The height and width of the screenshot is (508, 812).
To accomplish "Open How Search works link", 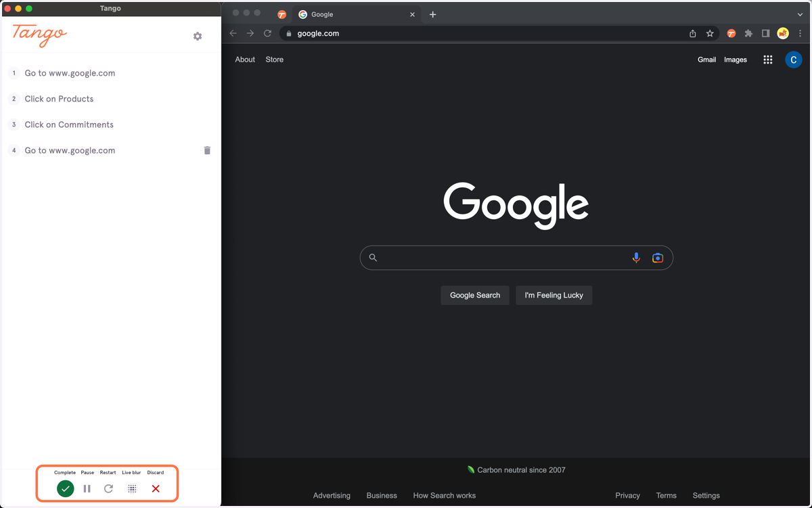I will (445, 496).
